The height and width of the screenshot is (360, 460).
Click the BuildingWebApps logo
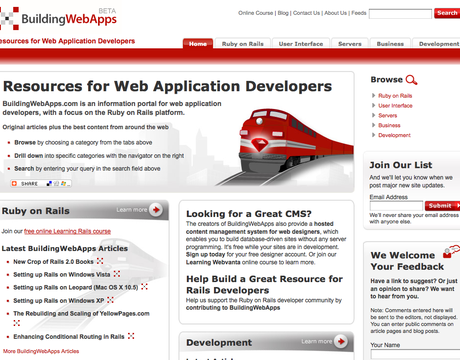58,18
